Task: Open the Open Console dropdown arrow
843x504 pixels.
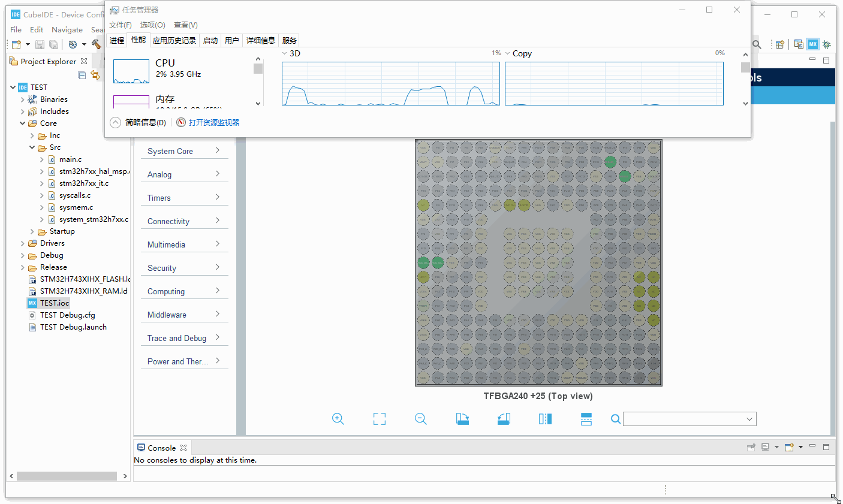Action: point(800,447)
